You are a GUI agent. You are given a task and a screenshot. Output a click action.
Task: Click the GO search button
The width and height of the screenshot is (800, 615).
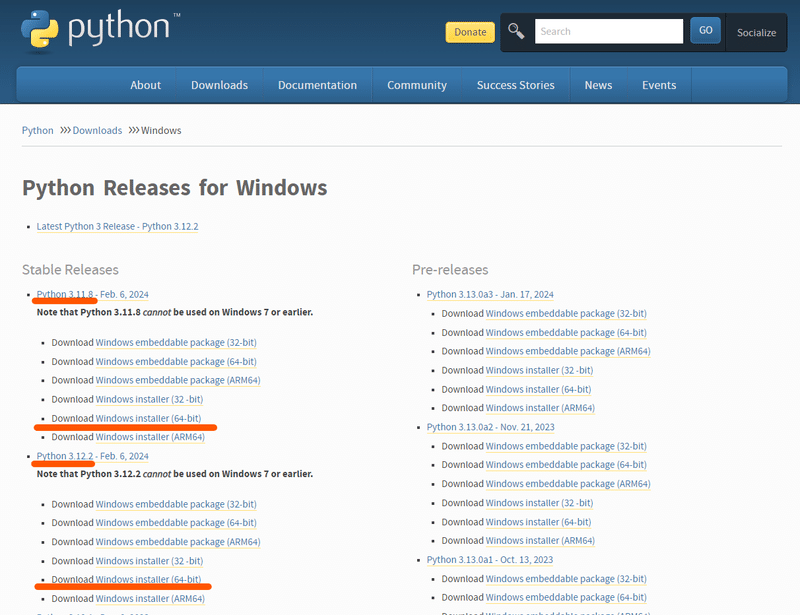705,31
